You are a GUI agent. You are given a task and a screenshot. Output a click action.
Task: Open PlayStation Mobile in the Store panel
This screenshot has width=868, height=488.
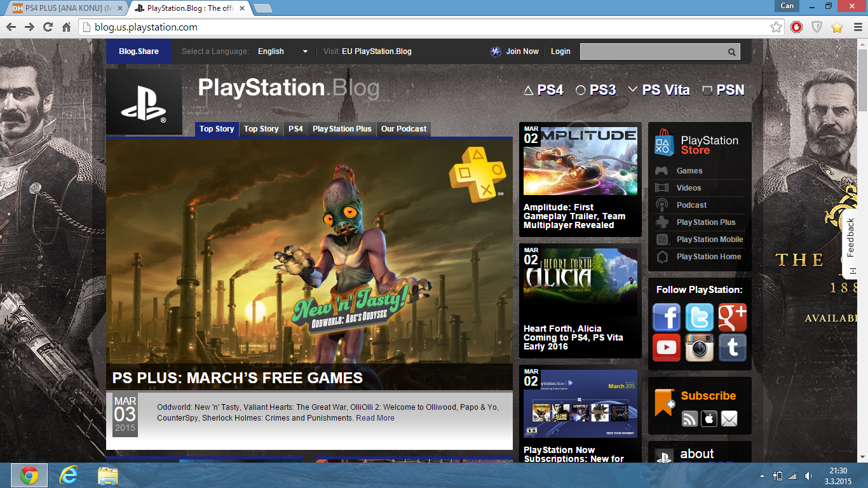point(710,240)
